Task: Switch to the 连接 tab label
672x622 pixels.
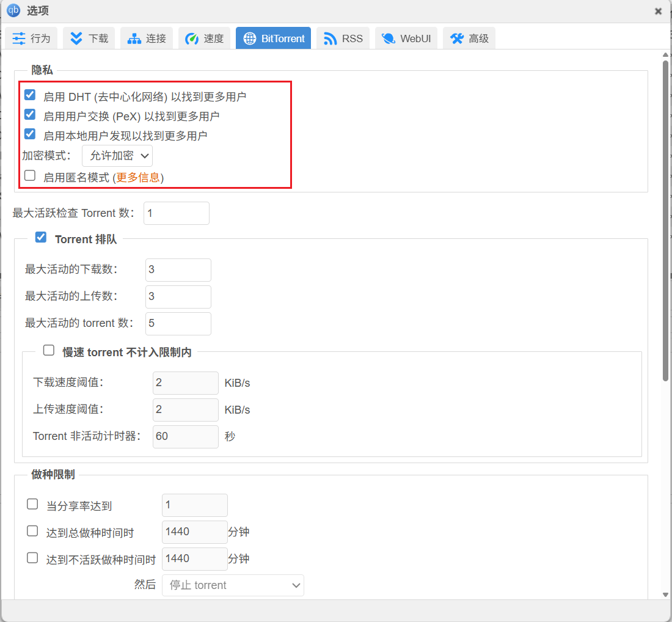Action: (156, 38)
